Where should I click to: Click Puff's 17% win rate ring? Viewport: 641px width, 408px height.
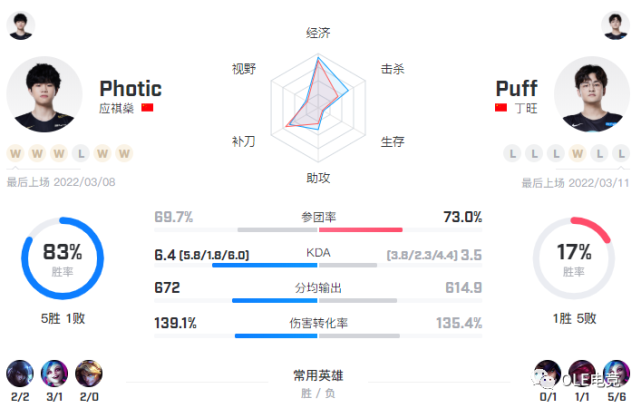[574, 258]
